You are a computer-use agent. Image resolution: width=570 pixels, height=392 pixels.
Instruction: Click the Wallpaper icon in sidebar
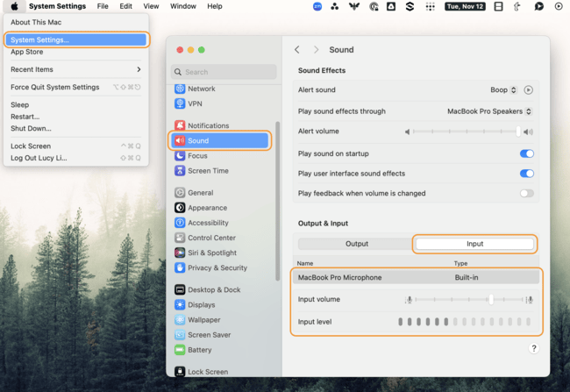click(180, 319)
